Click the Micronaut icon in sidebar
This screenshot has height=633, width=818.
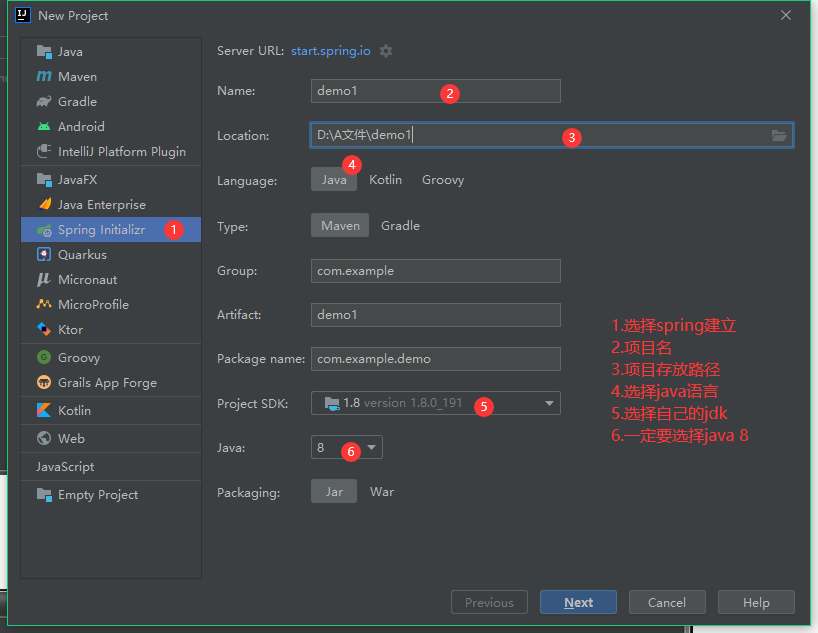[44, 280]
